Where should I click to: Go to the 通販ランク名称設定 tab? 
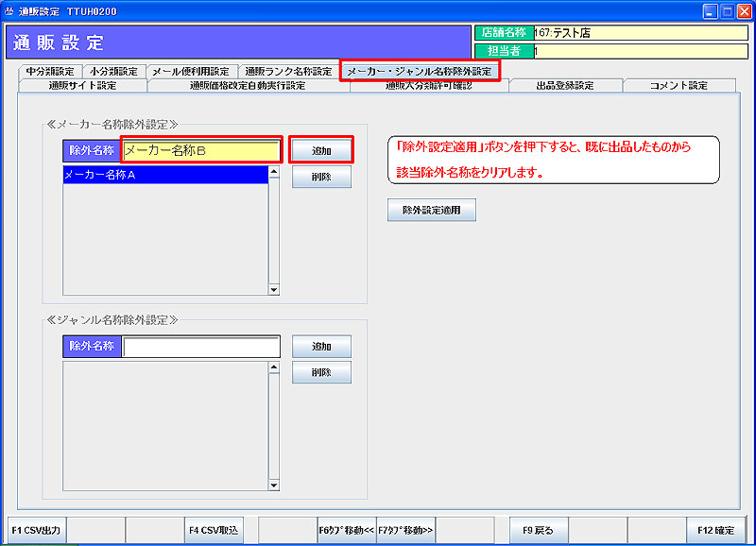(288, 72)
